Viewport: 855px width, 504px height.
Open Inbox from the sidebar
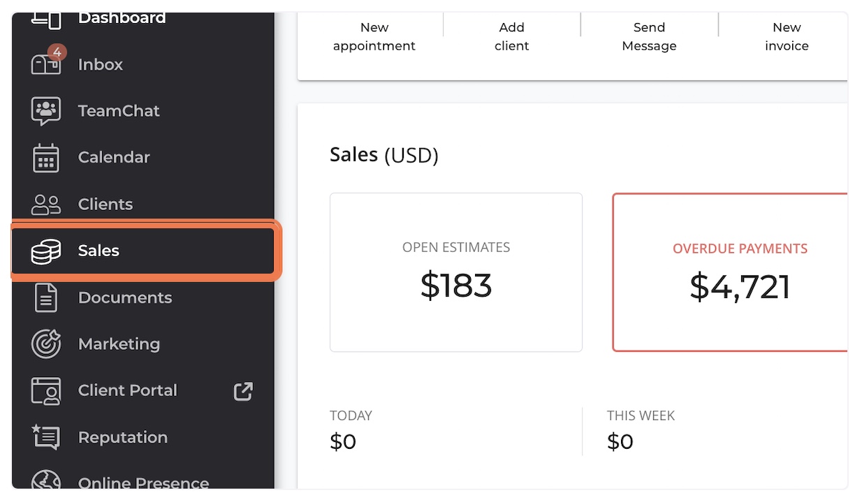tap(100, 65)
